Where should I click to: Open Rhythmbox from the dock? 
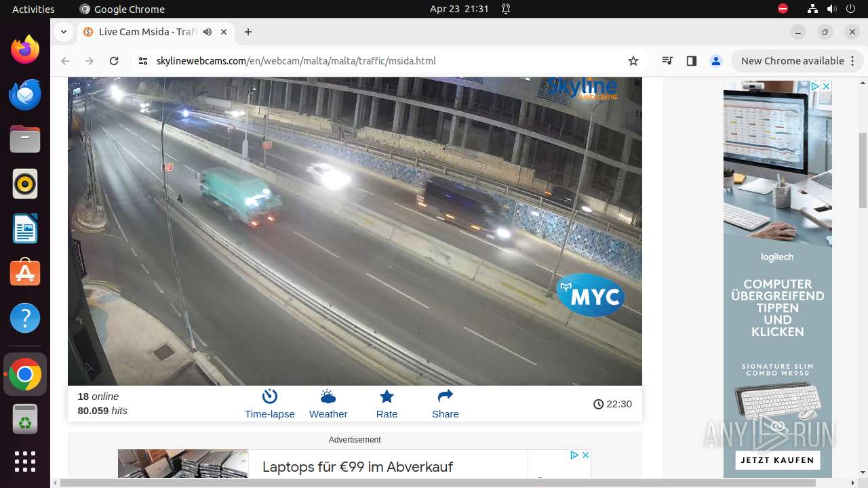(25, 184)
